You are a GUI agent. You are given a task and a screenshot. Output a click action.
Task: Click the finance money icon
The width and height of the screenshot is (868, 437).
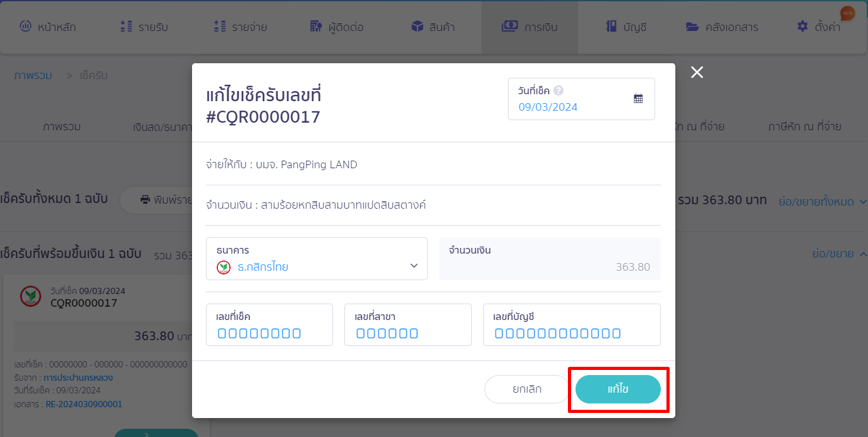(510, 27)
